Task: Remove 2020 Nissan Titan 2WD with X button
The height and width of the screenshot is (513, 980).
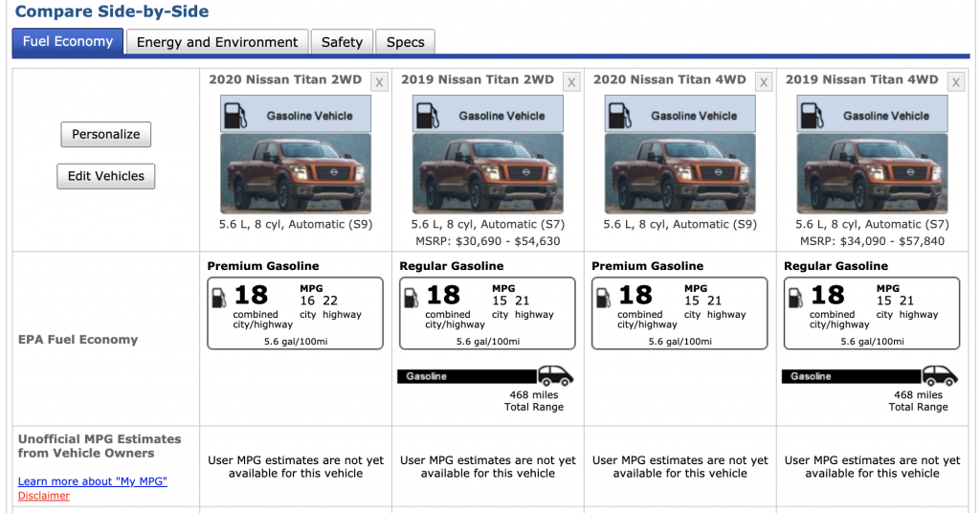Action: pyautogui.click(x=379, y=82)
